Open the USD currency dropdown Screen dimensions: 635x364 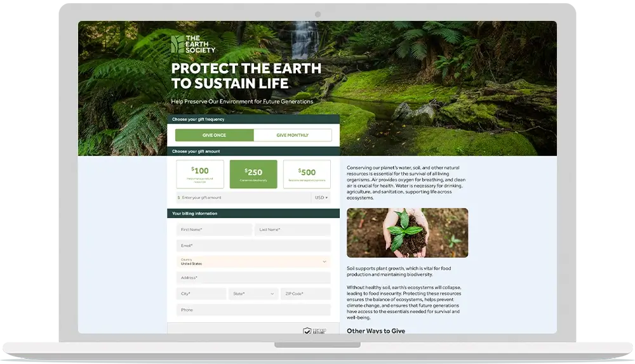(x=321, y=197)
